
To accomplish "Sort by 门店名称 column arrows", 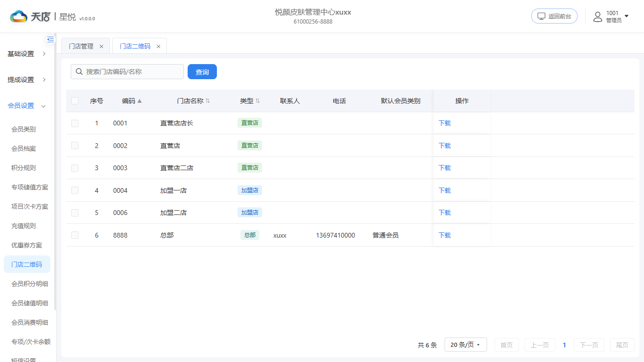I will pyautogui.click(x=208, y=101).
